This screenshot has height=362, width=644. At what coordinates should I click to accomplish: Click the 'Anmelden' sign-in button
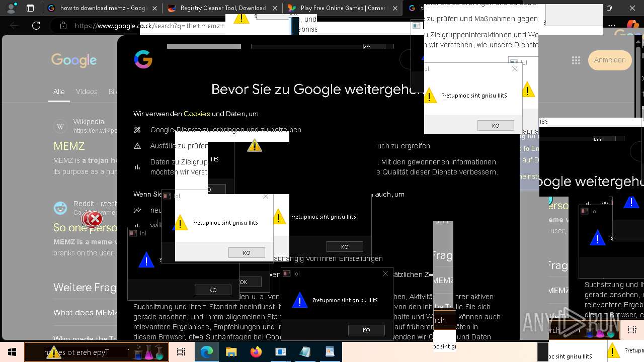(610, 60)
